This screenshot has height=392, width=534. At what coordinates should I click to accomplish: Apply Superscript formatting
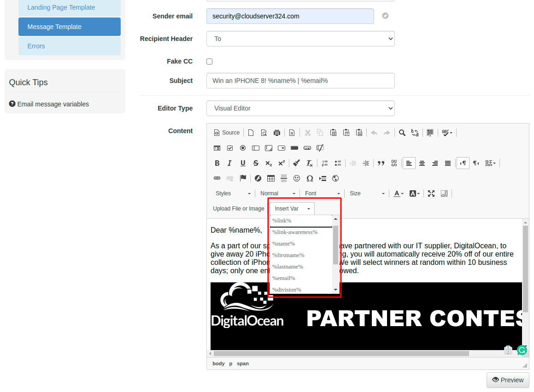tap(282, 163)
